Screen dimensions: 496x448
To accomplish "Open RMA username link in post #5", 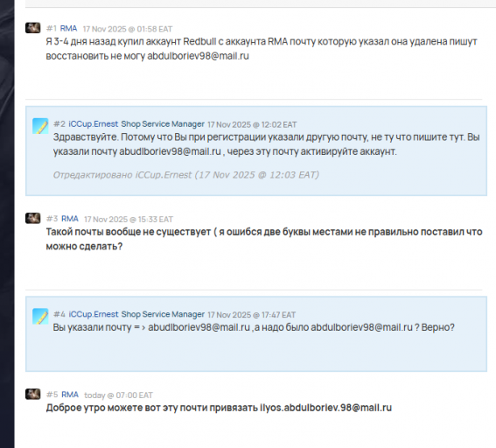I will [x=70, y=395].
